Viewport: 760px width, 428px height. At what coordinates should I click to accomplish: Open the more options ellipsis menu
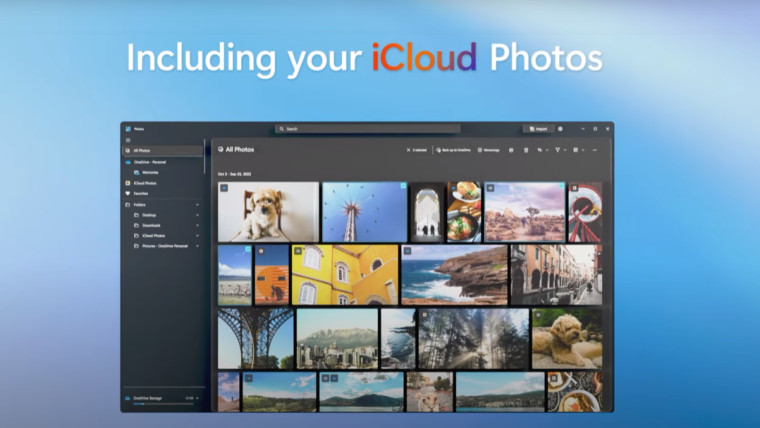tap(595, 150)
